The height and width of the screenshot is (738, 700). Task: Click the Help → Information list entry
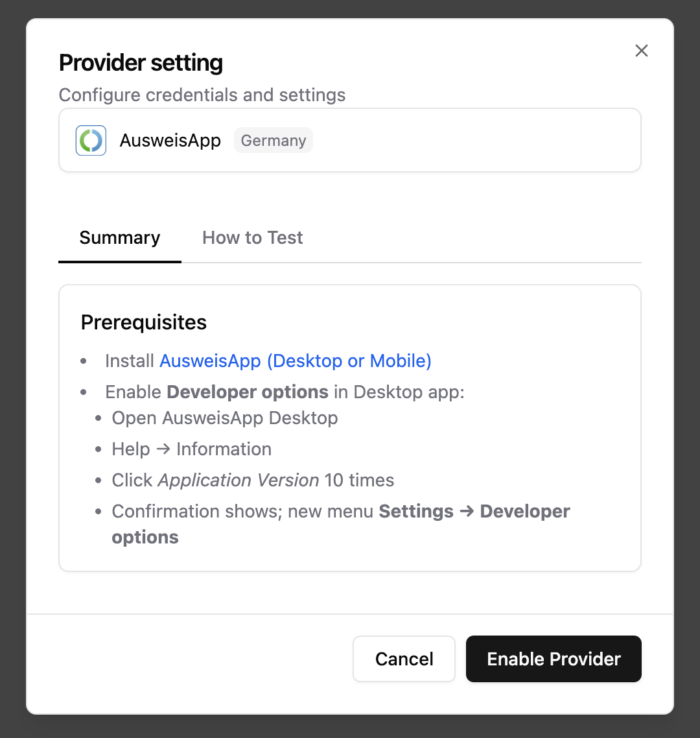click(x=191, y=449)
